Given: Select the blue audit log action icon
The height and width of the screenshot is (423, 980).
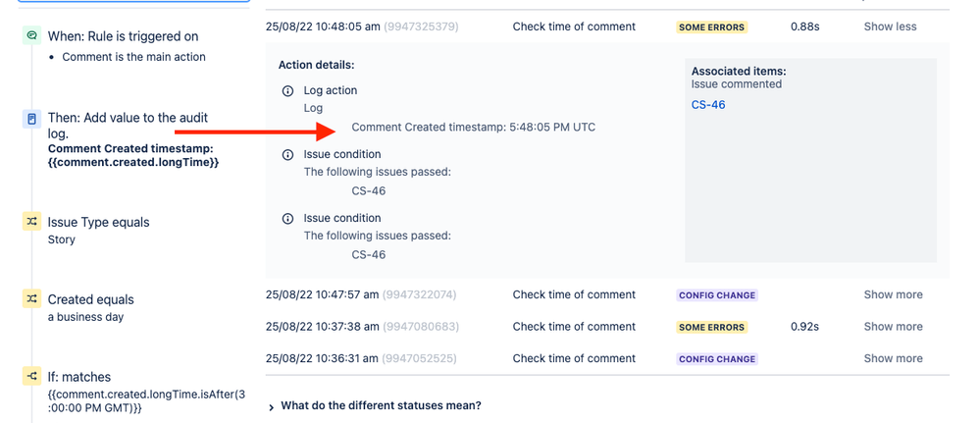Looking at the screenshot, I should 31,119.
